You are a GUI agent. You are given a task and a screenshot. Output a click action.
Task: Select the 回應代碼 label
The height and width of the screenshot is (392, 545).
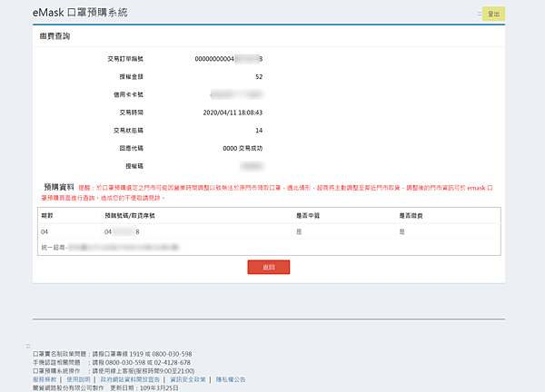[x=132, y=148]
